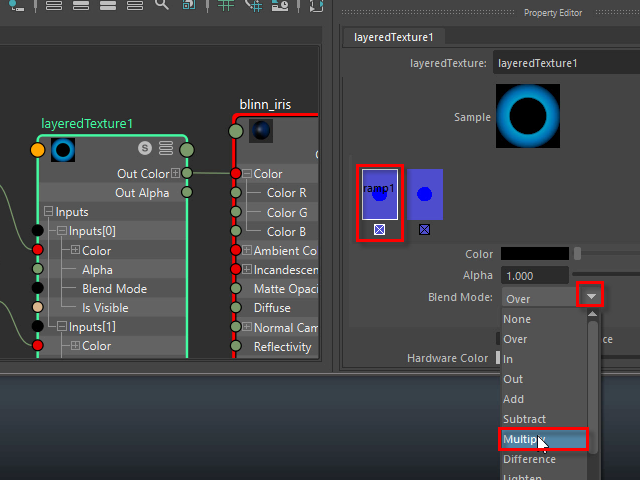Choose Difference in blend mode list
The width and height of the screenshot is (640, 480).
[x=529, y=459]
